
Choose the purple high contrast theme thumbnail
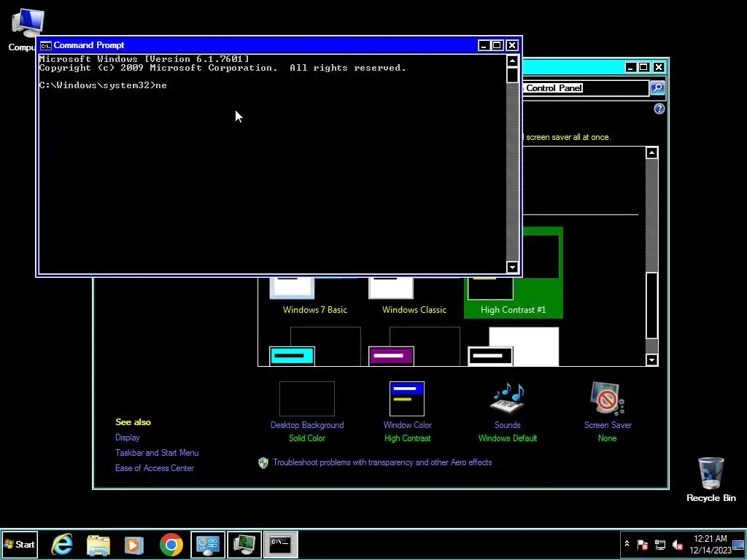point(414,346)
